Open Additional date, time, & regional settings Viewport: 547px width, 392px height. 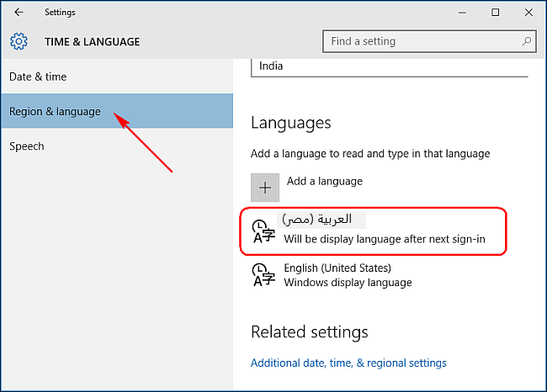click(x=348, y=363)
